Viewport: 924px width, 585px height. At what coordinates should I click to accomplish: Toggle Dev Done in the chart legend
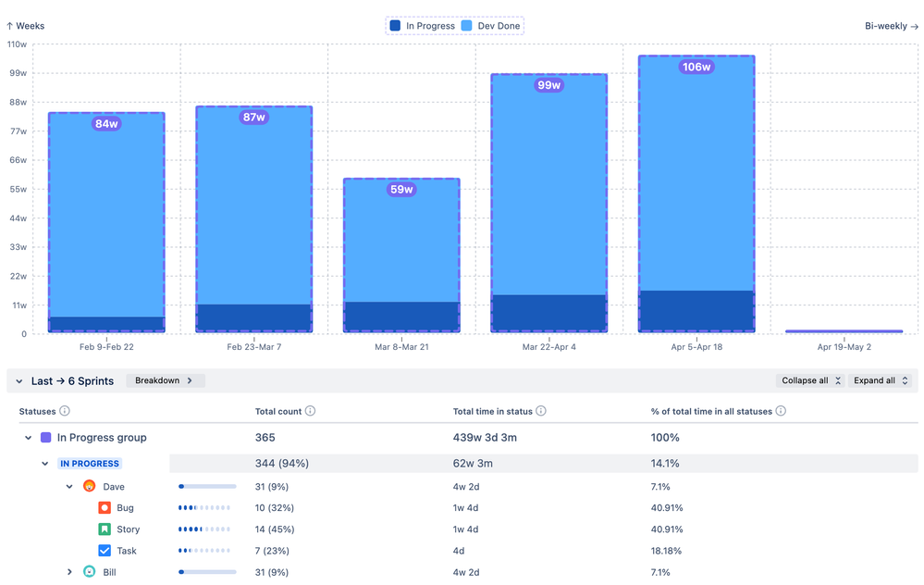(491, 25)
